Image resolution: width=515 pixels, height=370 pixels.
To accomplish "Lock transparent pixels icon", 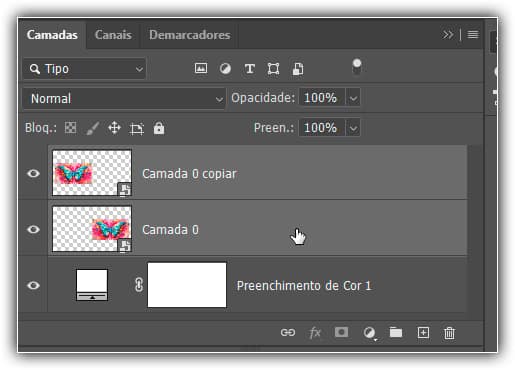I will pyautogui.click(x=70, y=128).
